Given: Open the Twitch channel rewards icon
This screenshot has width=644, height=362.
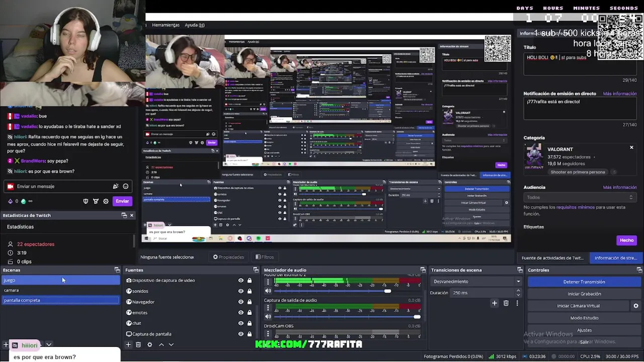Looking at the screenshot, I should (96, 201).
